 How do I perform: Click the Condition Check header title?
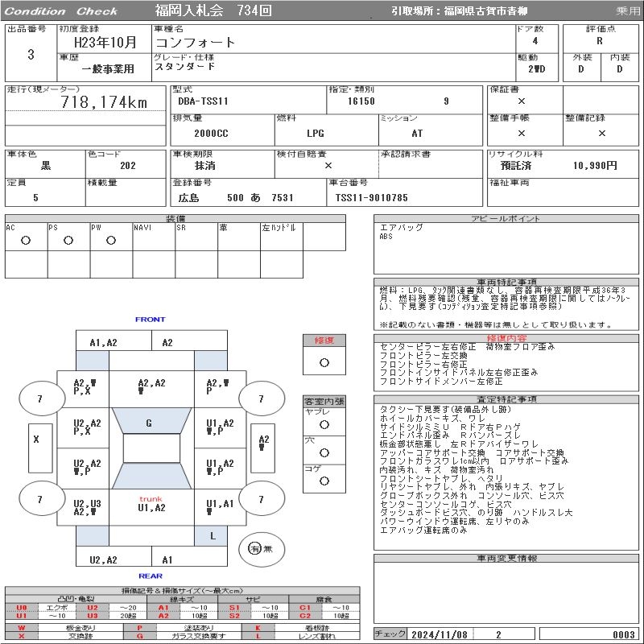[x=63, y=11]
